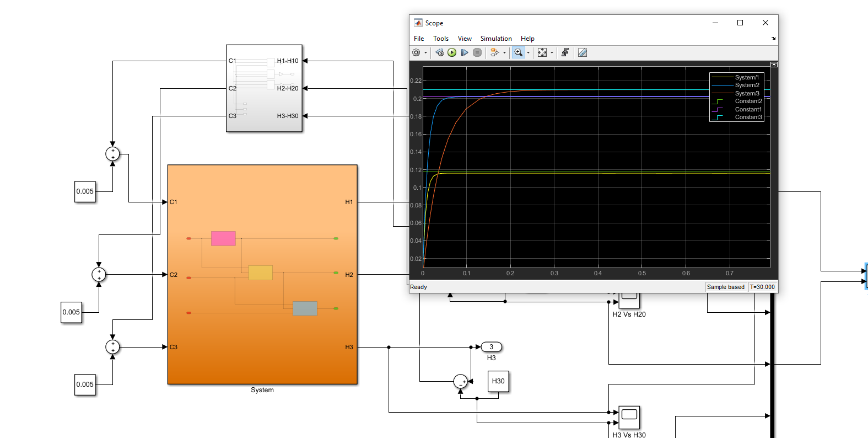This screenshot has height=438, width=868.
Task: Open the Tools menu in Scope
Action: [x=440, y=39]
